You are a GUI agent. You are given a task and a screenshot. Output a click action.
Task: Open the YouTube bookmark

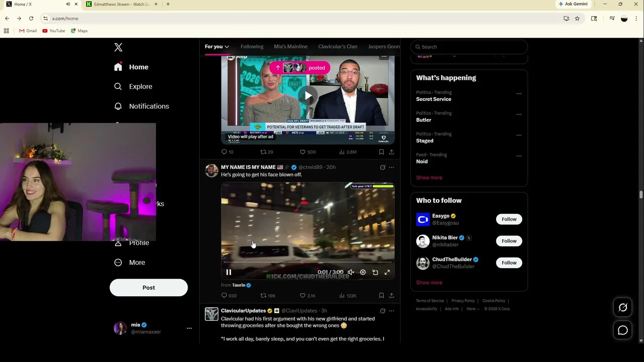tap(54, 31)
